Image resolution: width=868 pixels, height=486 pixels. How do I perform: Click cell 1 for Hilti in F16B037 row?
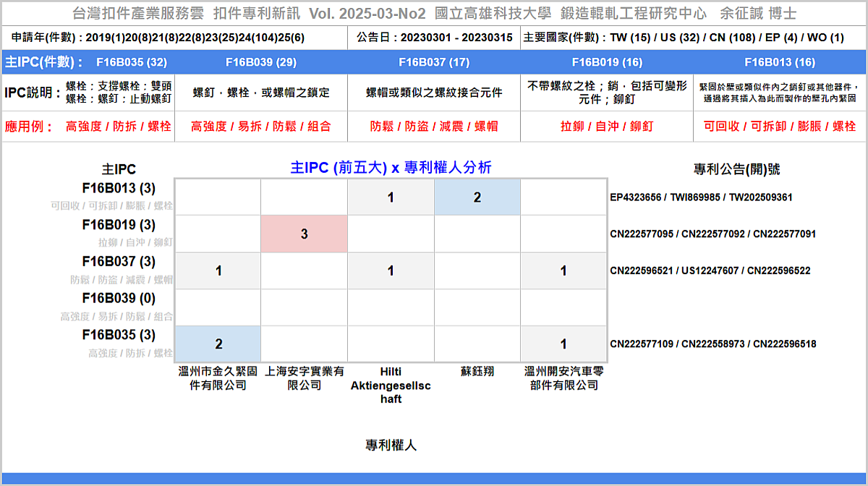click(391, 270)
